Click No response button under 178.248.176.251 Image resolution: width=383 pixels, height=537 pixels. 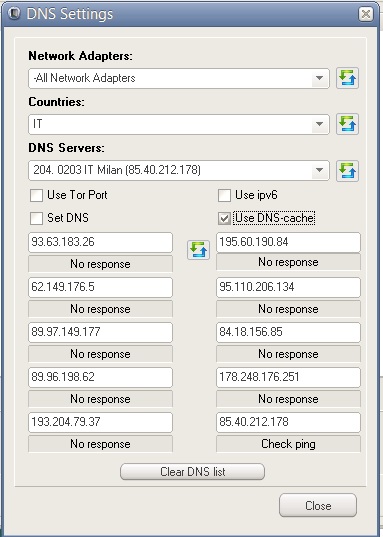288,399
